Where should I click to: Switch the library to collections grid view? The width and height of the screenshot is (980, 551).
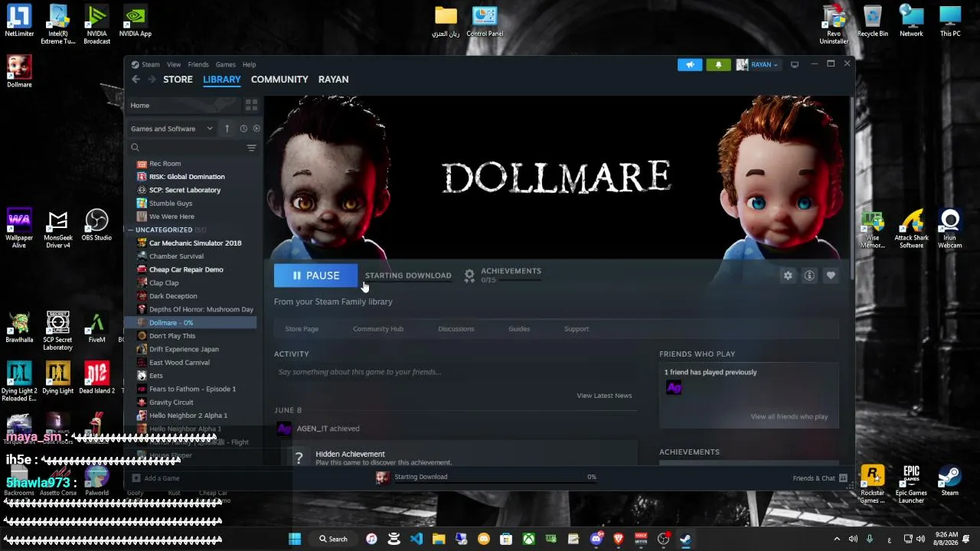251,105
